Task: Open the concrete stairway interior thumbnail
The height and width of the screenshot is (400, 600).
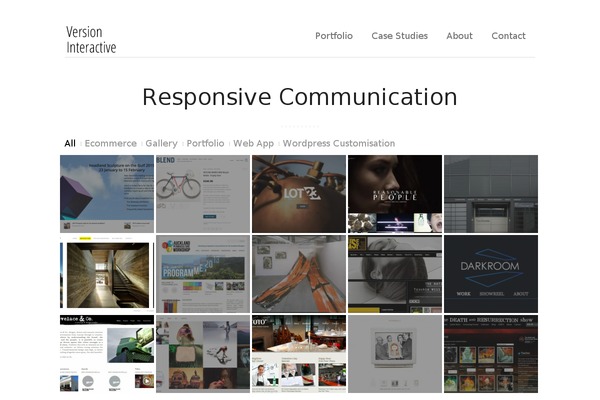Action: (x=107, y=274)
